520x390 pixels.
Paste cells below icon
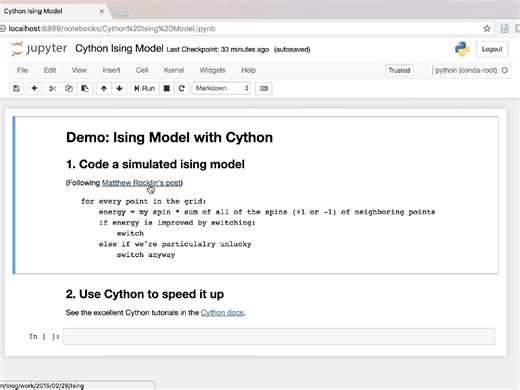[x=85, y=88]
